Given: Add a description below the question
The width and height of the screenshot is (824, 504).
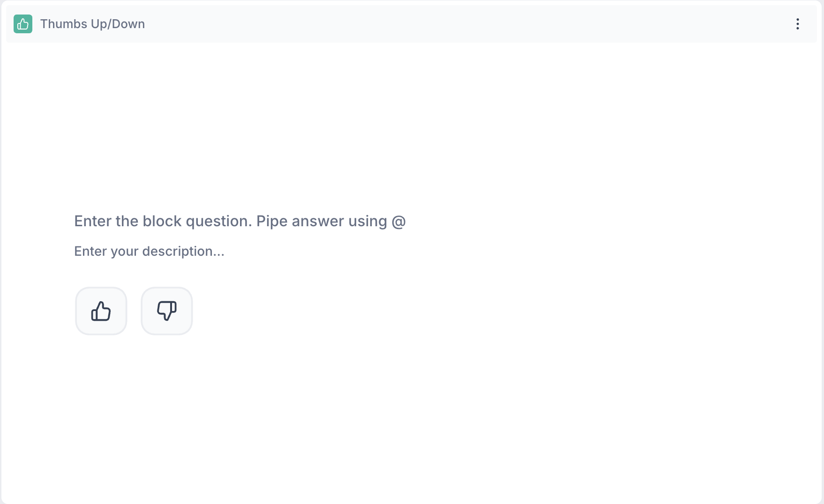Looking at the screenshot, I should pyautogui.click(x=149, y=252).
